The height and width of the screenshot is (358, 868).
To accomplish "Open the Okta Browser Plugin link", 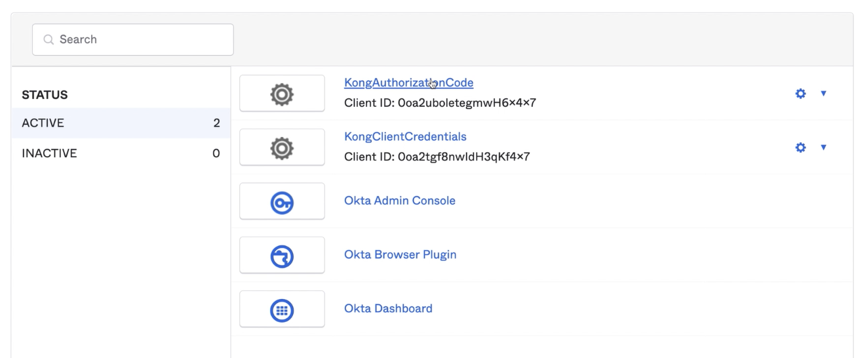I will 400,254.
